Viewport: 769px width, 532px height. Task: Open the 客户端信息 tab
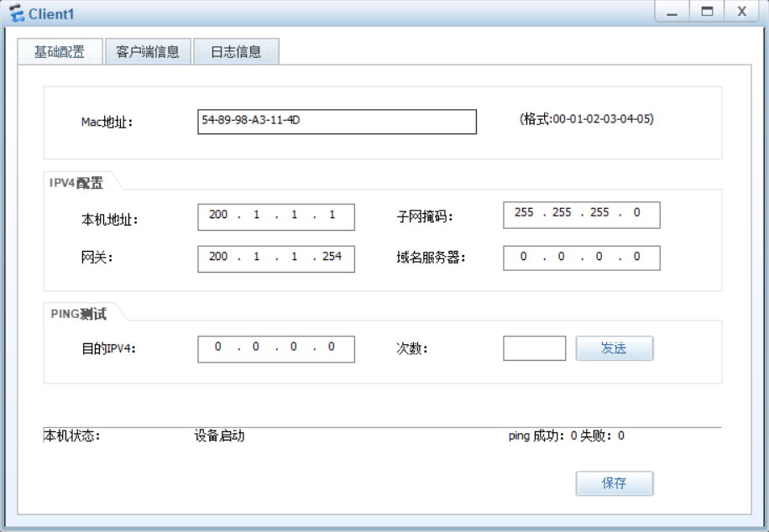point(148,51)
